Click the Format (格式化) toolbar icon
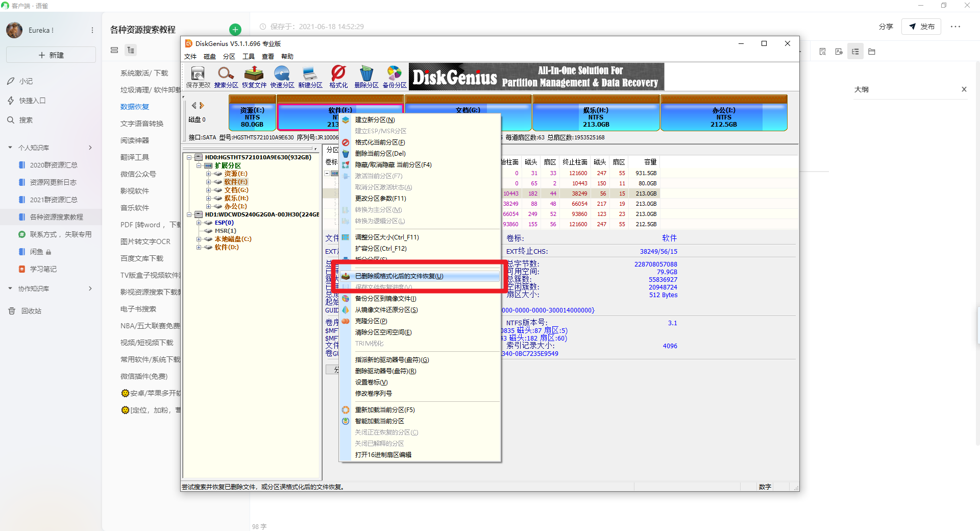This screenshot has width=980, height=531. coord(338,77)
